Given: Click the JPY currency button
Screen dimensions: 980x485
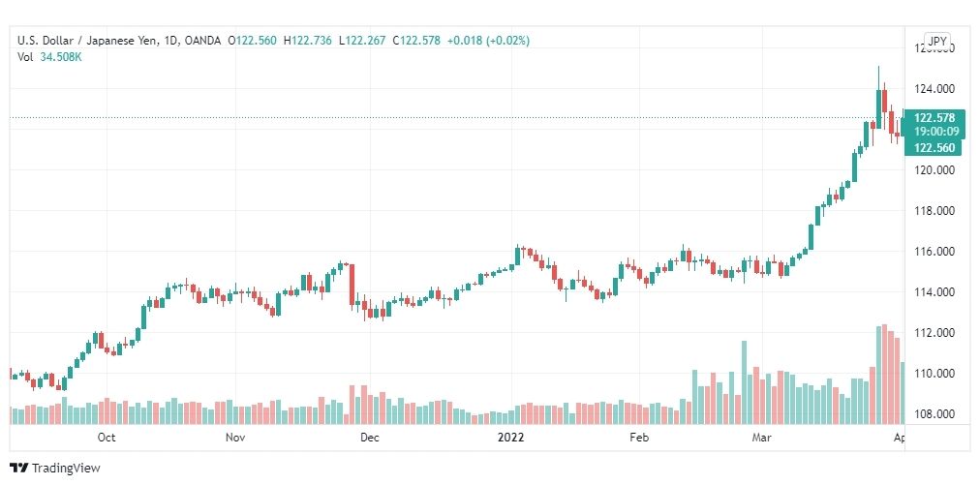Looking at the screenshot, I should [937, 42].
